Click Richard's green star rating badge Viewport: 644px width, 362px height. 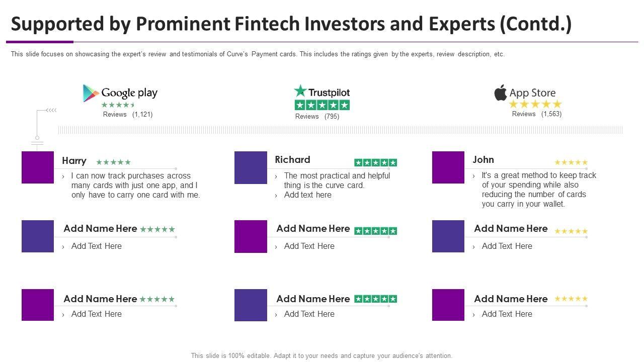(375, 162)
